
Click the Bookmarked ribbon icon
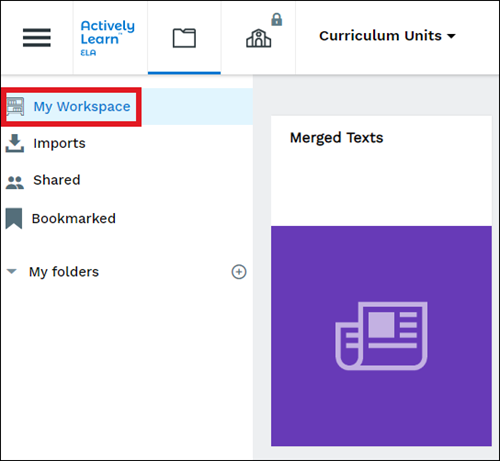point(14,219)
